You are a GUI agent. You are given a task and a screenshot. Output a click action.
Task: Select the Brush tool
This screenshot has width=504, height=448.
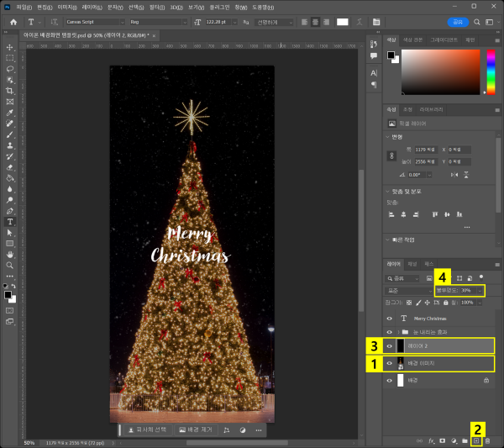10,134
